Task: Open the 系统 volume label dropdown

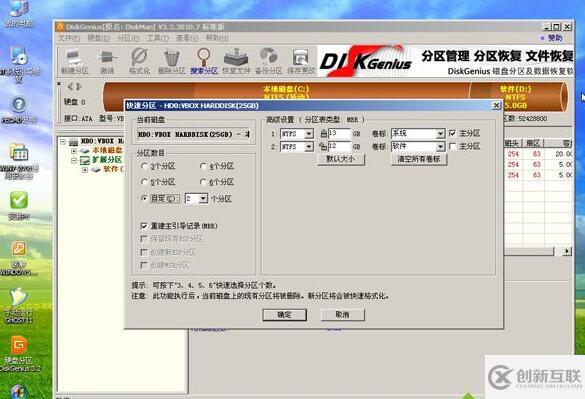Action: (x=441, y=134)
